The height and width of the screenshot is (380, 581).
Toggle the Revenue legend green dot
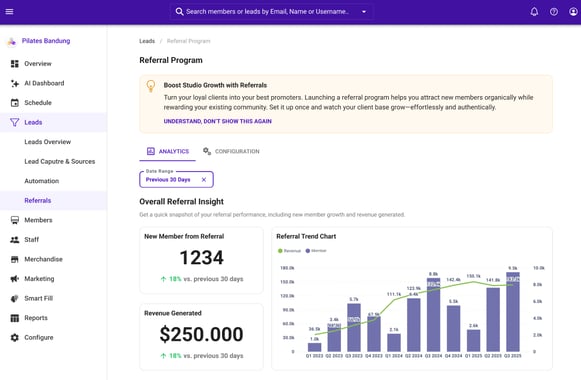tap(280, 251)
